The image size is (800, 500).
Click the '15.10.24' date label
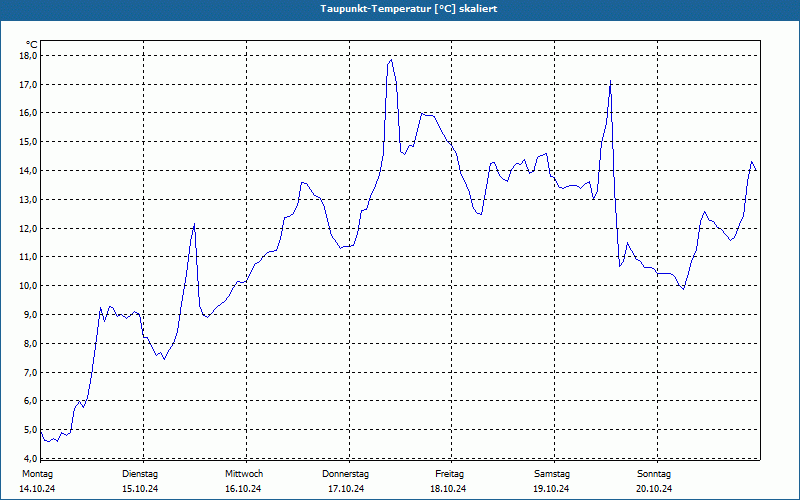140,489
